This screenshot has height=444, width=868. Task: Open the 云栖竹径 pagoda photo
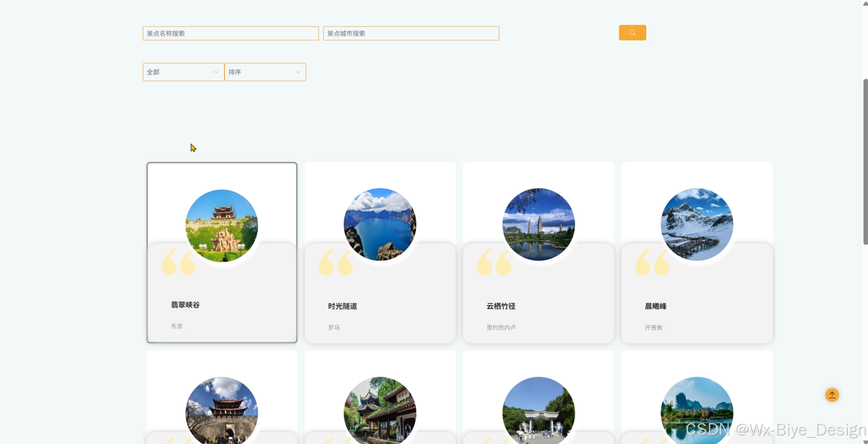point(539,224)
